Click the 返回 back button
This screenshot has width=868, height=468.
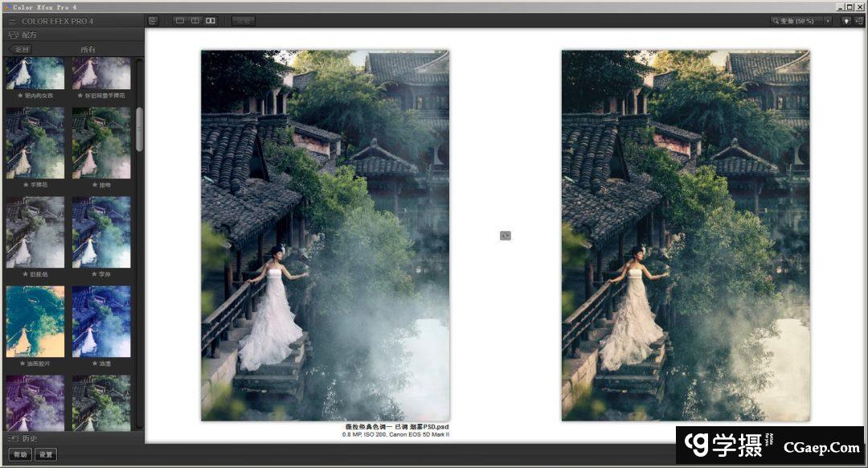(x=19, y=49)
